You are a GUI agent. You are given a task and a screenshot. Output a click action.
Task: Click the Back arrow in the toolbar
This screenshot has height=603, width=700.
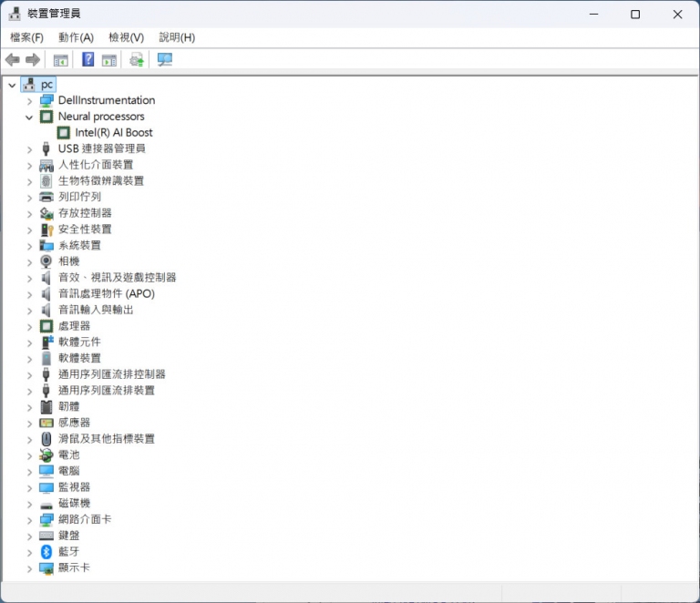(x=13, y=60)
